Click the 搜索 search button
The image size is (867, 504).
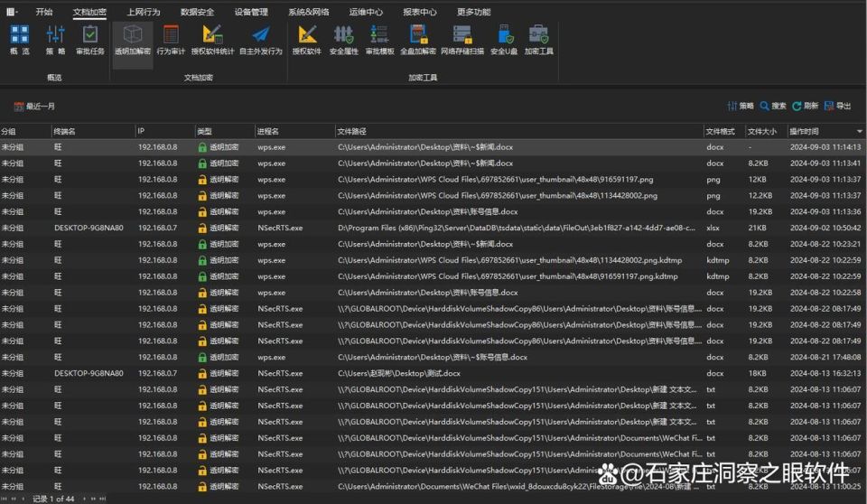point(773,106)
